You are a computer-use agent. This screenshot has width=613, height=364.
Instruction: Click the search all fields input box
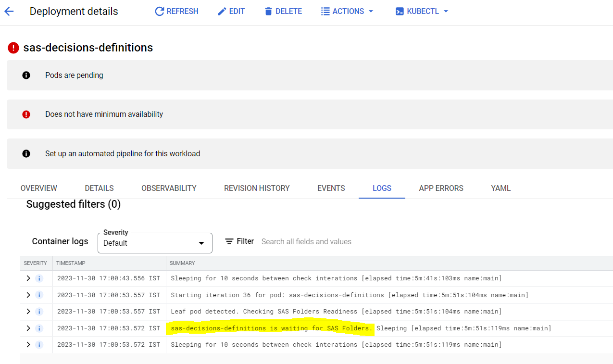(x=306, y=241)
